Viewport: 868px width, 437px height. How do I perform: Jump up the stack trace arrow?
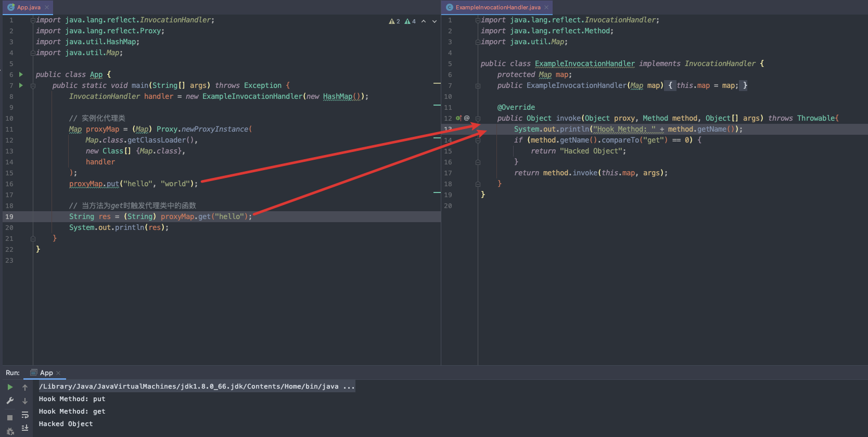(25, 388)
